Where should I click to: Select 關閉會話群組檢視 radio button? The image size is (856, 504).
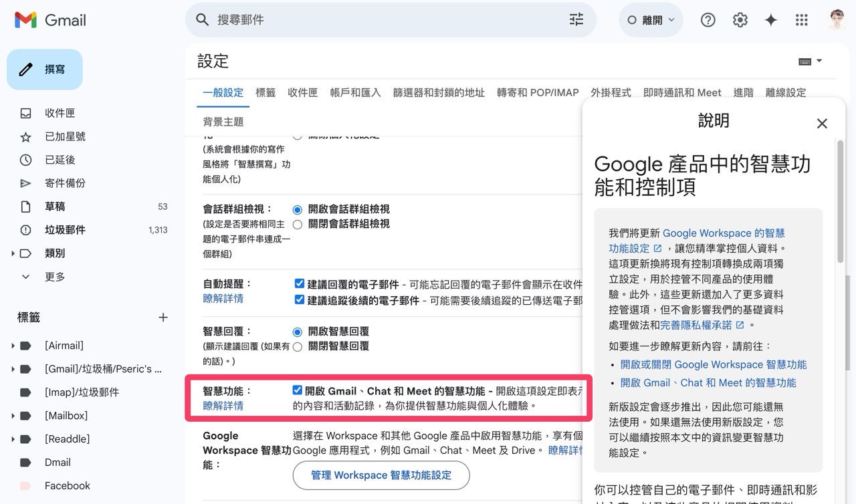click(x=298, y=224)
